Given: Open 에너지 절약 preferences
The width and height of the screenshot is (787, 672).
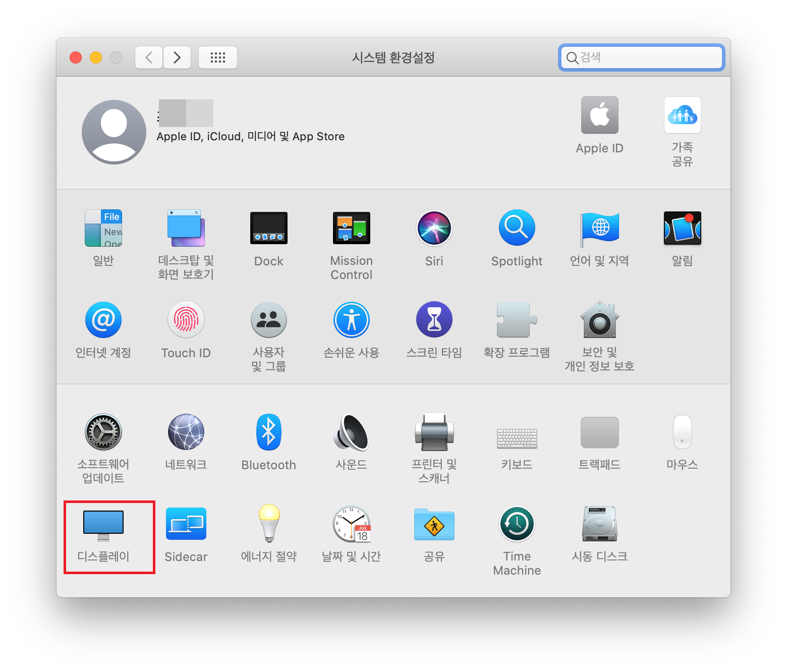Looking at the screenshot, I should 269,524.
